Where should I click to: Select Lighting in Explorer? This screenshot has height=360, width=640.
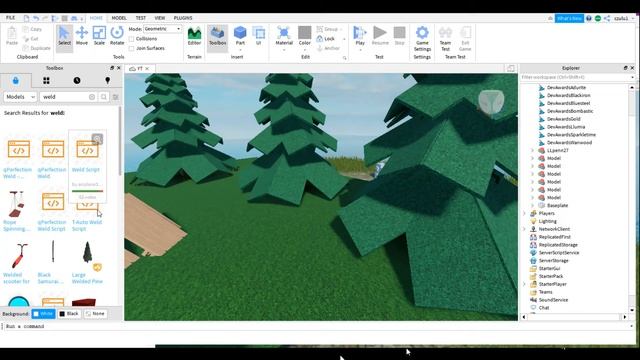point(547,221)
